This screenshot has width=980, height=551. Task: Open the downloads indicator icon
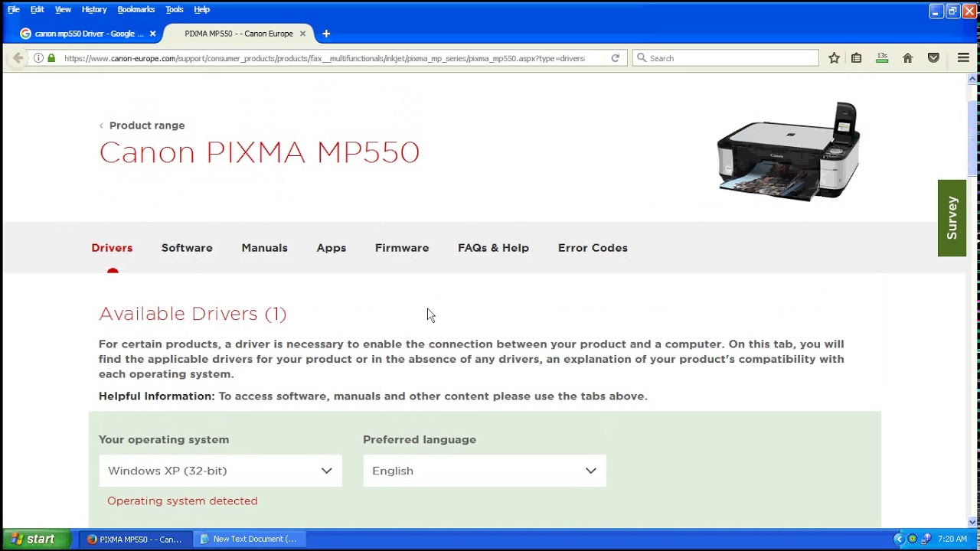click(x=882, y=58)
